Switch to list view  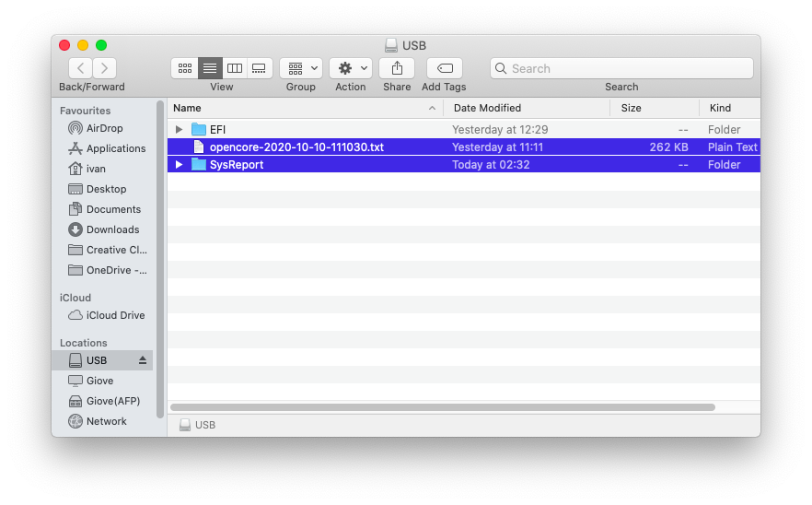click(210, 68)
